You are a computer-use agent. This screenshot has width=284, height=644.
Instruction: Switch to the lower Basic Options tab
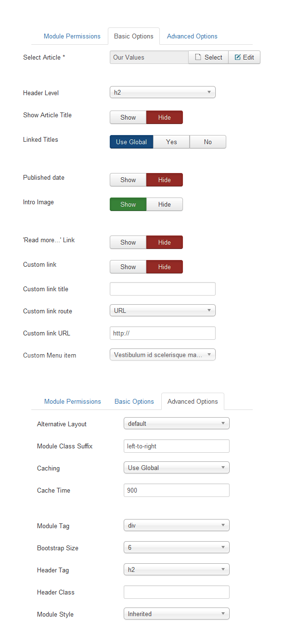[x=134, y=401]
